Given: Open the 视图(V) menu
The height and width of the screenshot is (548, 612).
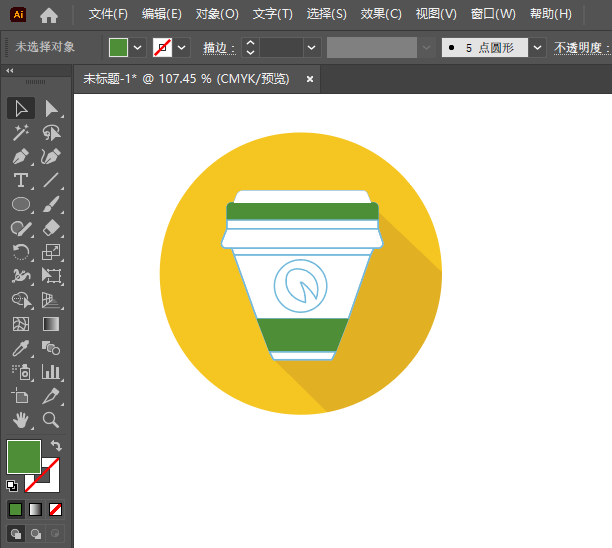Looking at the screenshot, I should click(436, 14).
